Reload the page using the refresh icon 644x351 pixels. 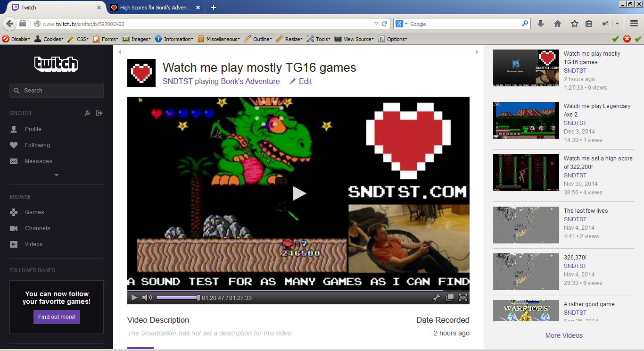click(385, 24)
